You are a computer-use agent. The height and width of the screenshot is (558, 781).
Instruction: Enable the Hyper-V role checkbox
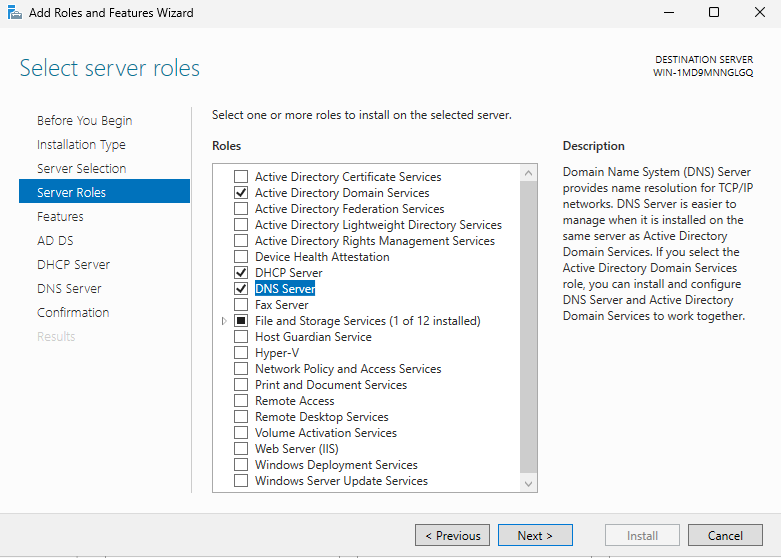click(240, 353)
